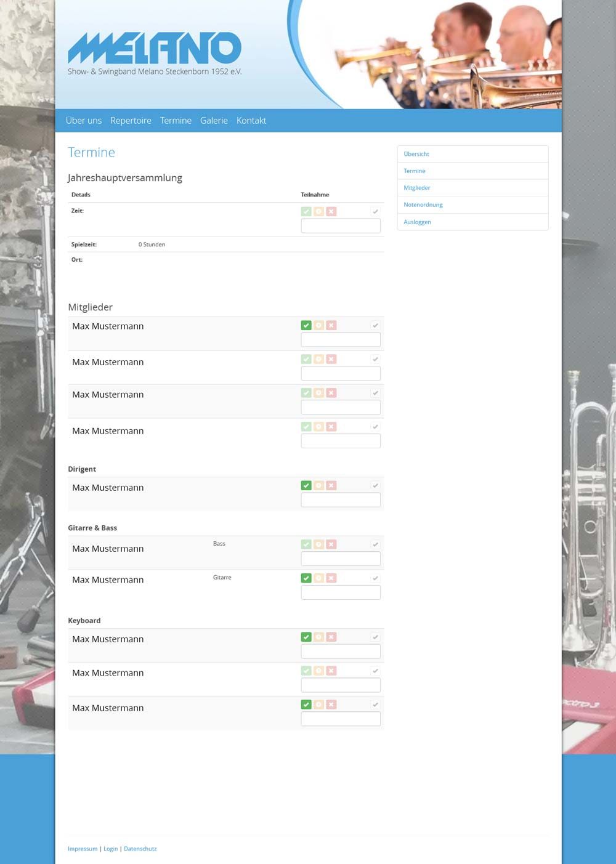Click Ausloggen to log out
This screenshot has height=864, width=616.
coord(472,222)
